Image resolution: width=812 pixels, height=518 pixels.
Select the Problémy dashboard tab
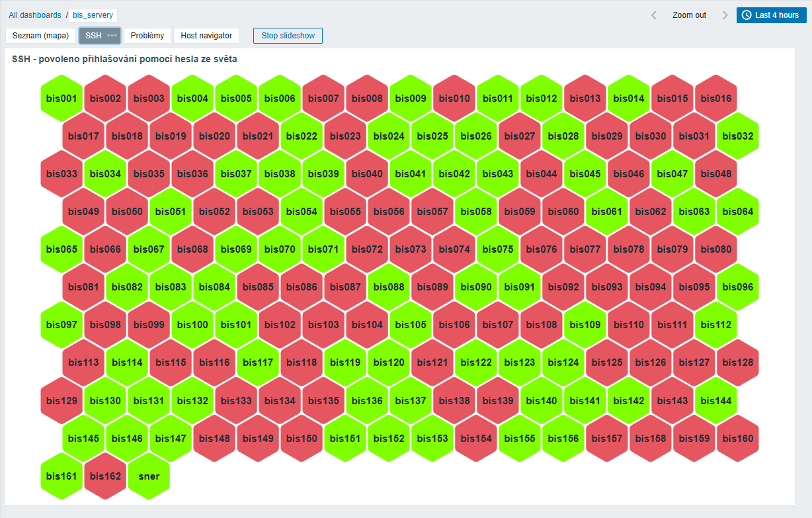point(147,36)
